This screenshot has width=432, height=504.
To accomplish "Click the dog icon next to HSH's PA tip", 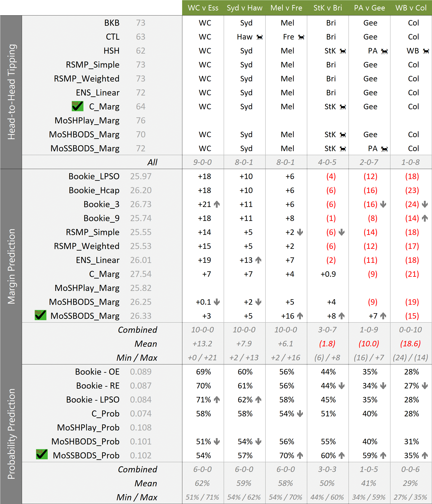I will point(384,51).
